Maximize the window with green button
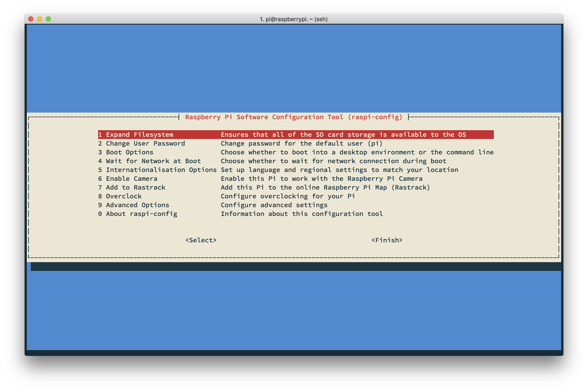The width and height of the screenshot is (588, 391). tap(48, 19)
